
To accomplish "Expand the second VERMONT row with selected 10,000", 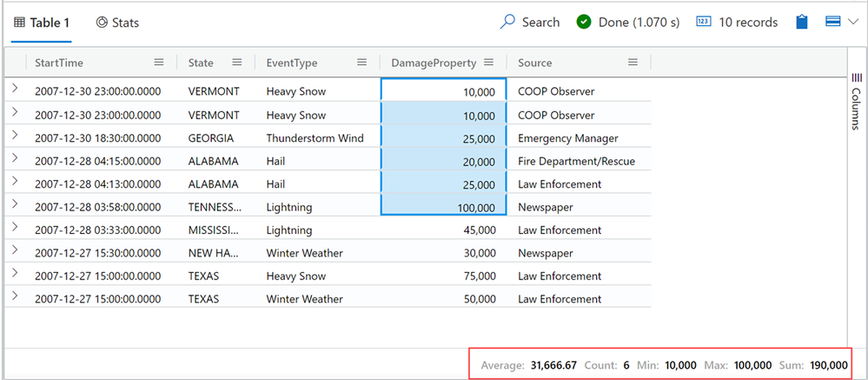I will coord(15,112).
